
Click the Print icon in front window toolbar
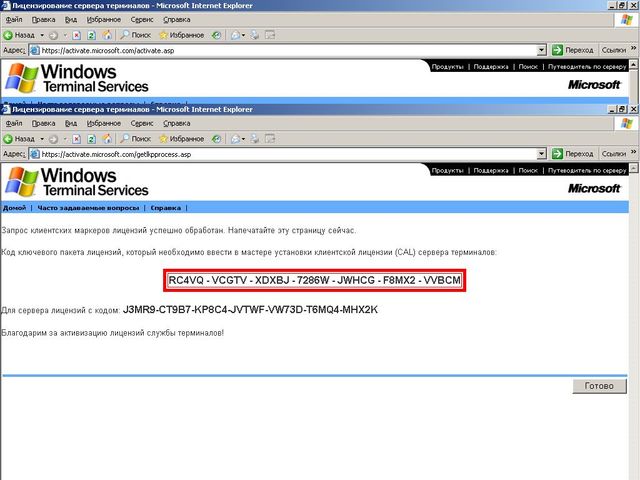pyautogui.click(x=255, y=139)
